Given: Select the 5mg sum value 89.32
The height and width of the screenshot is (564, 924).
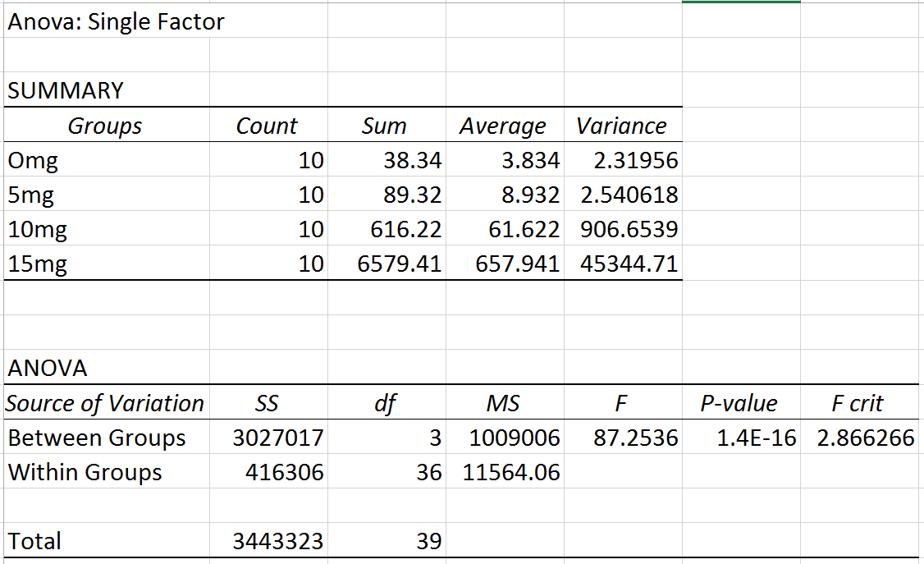Looking at the screenshot, I should pos(413,195).
